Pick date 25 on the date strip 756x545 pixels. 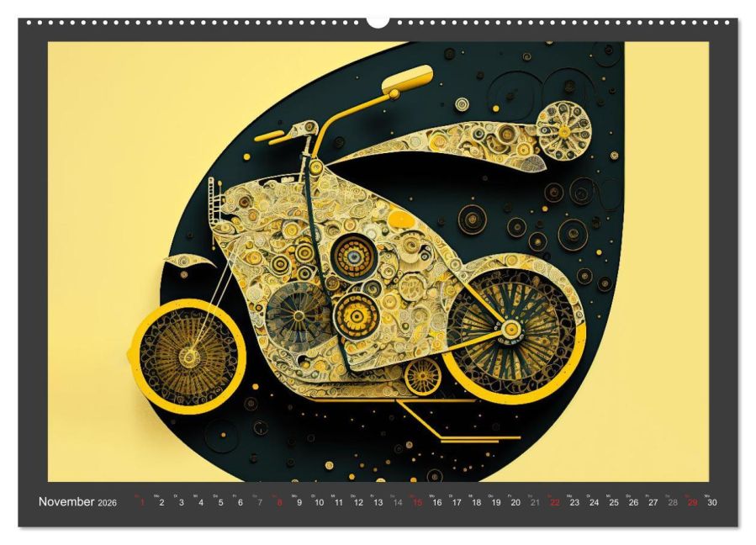(614, 503)
